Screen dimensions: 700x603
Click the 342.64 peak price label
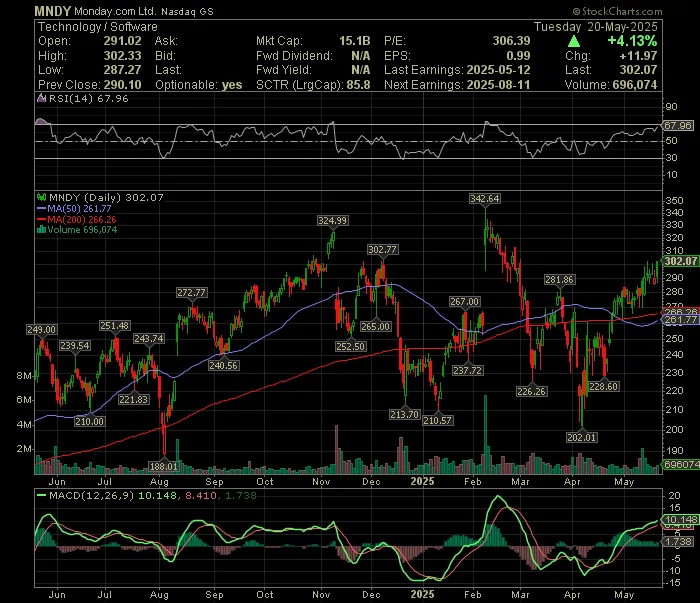tap(484, 199)
